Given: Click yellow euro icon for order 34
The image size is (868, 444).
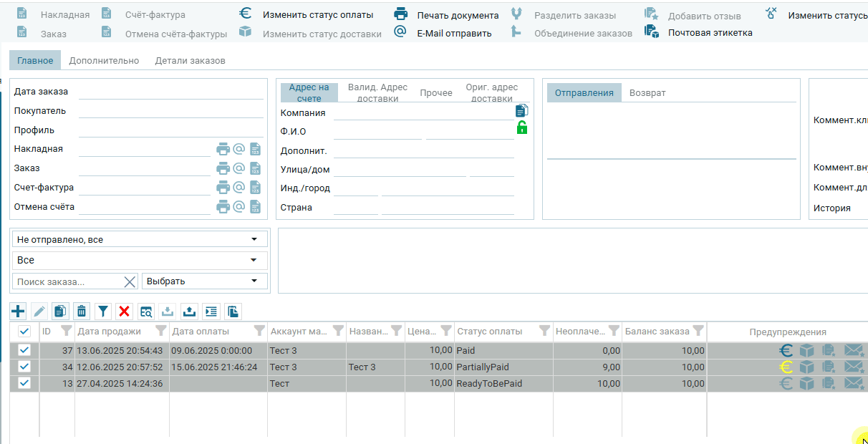Looking at the screenshot, I should coord(786,367).
